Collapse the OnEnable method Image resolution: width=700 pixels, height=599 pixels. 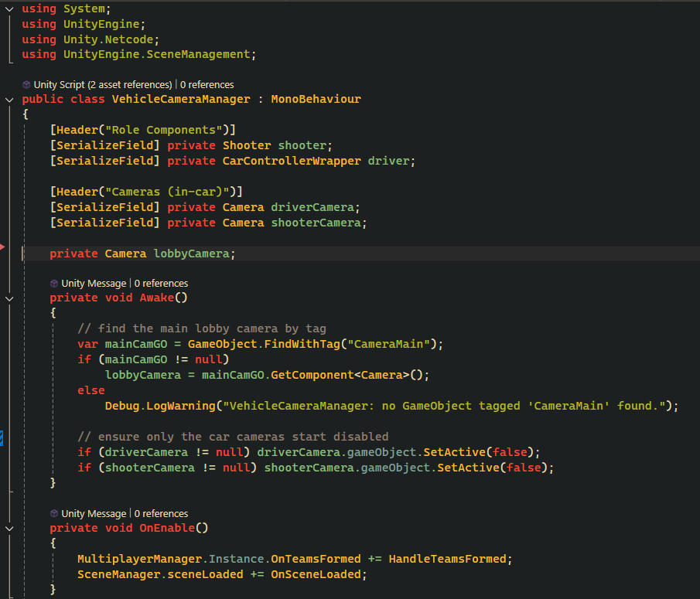9,529
